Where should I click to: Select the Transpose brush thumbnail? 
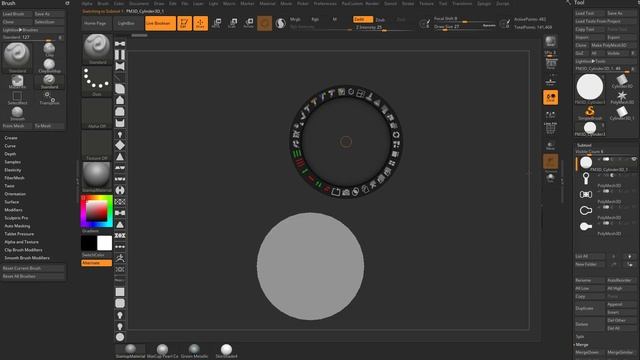point(49,98)
